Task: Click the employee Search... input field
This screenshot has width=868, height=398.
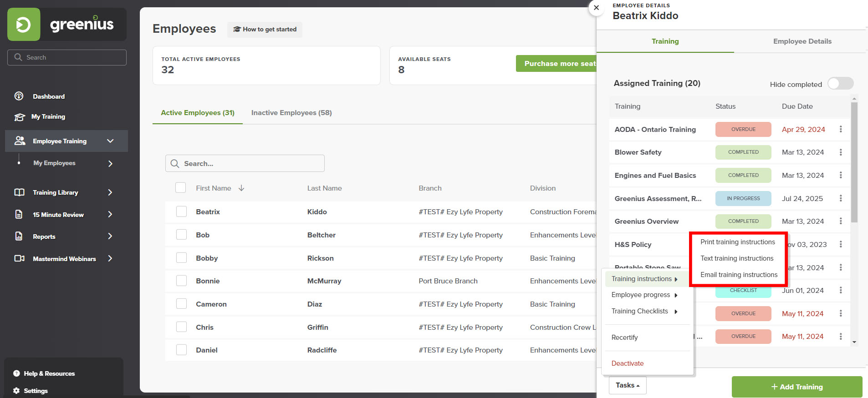Action: (x=245, y=163)
